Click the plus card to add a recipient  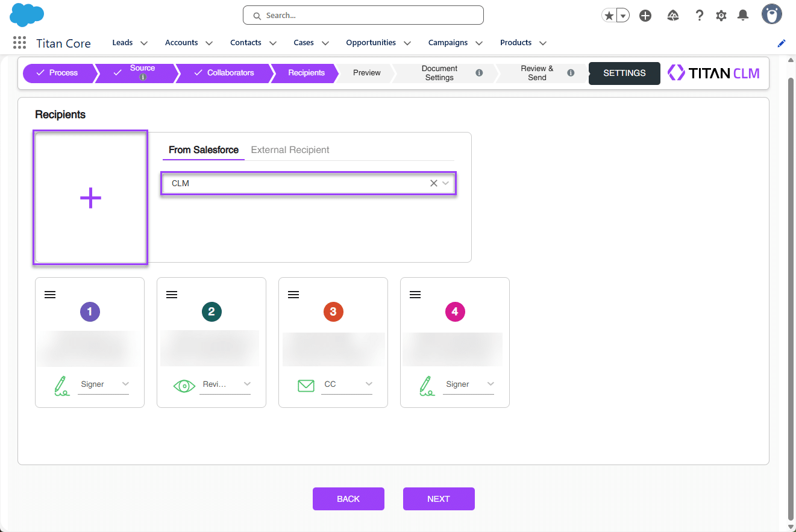[90, 197]
